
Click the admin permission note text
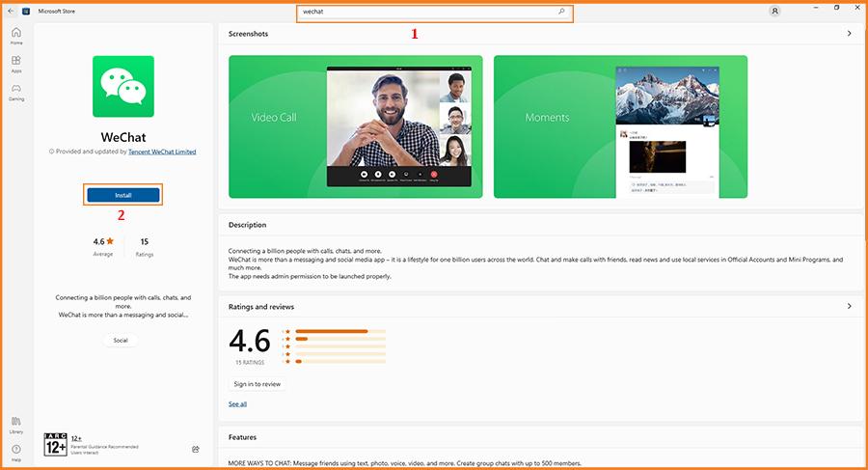coord(310,276)
